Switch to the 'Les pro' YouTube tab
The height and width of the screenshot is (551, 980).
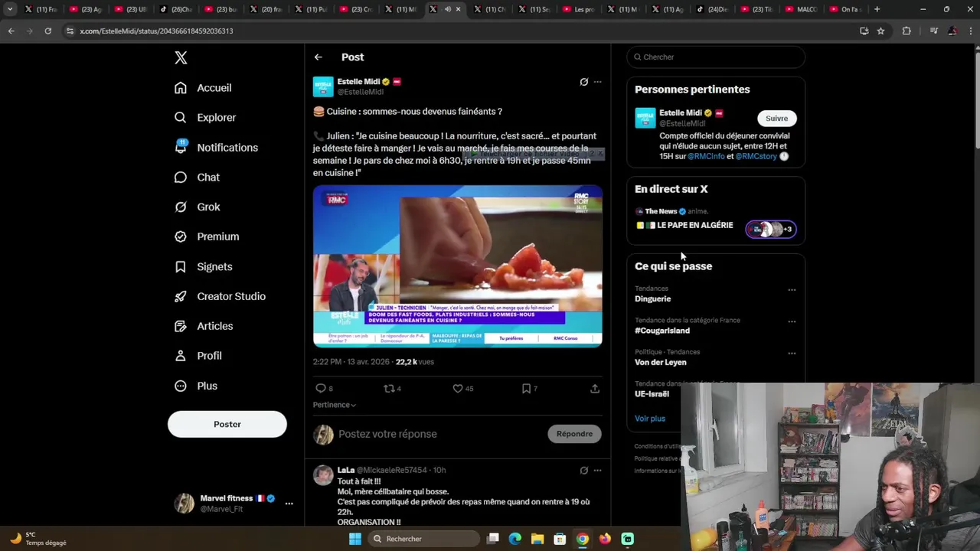[580, 9]
